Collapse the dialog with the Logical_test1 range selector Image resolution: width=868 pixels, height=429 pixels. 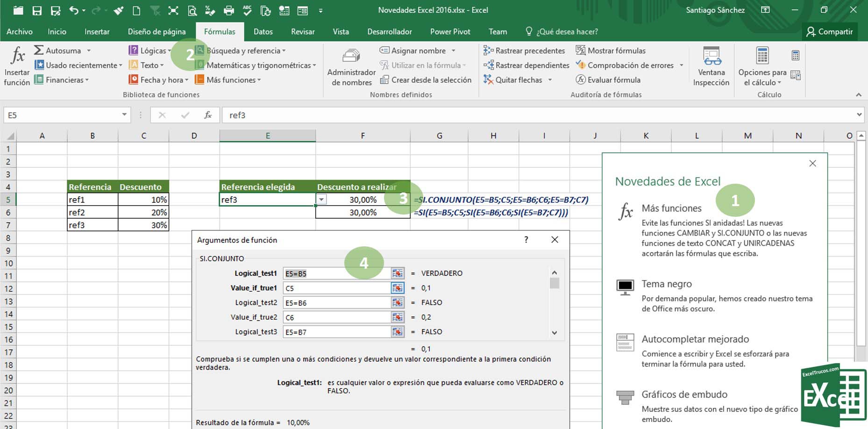pos(398,273)
